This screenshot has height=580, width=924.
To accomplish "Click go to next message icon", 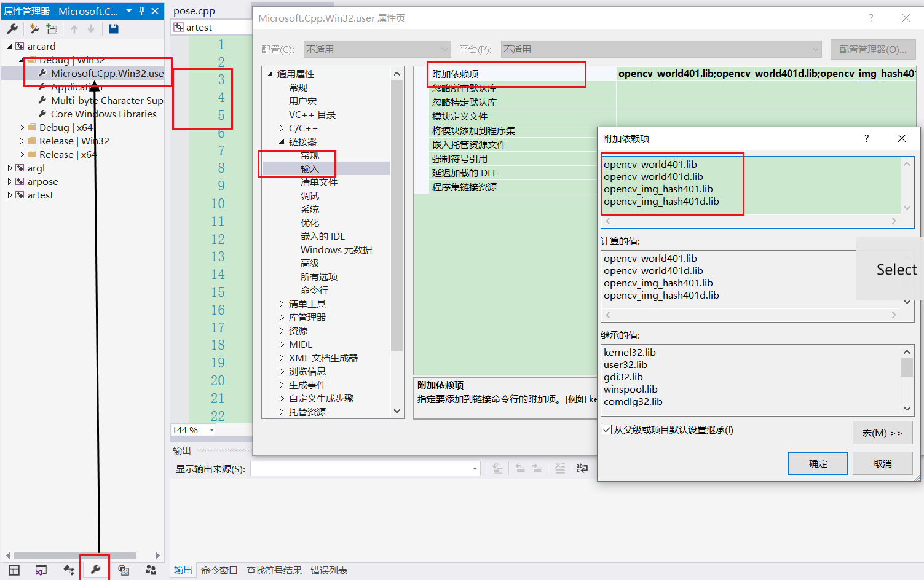I will coord(537,468).
